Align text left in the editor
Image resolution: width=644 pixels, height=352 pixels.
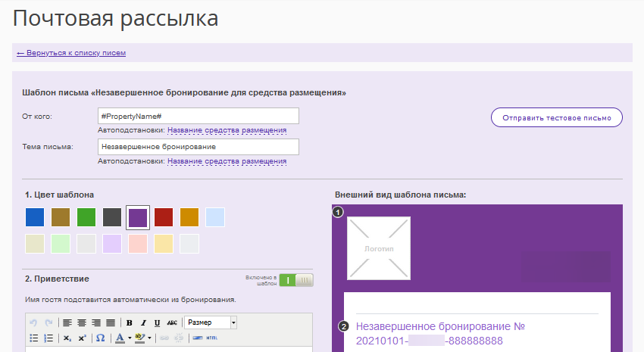[x=67, y=323]
